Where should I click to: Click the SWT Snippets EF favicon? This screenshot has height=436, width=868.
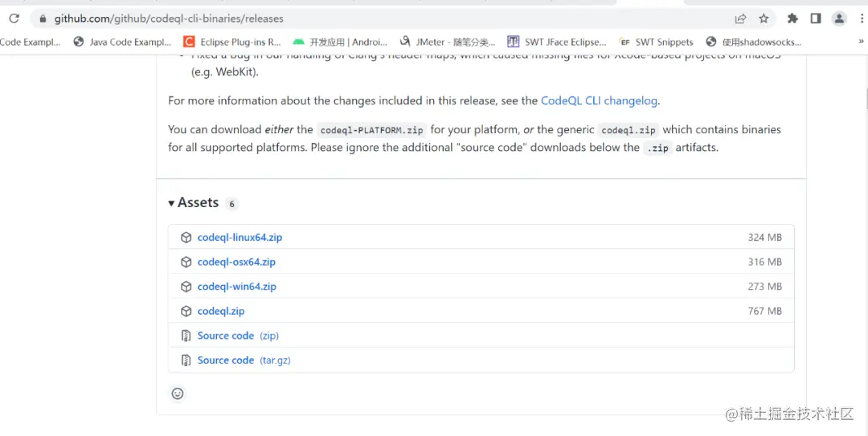(x=625, y=42)
